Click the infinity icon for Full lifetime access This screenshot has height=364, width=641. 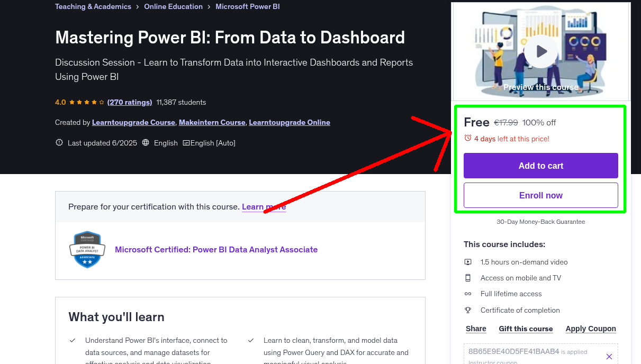tap(468, 294)
